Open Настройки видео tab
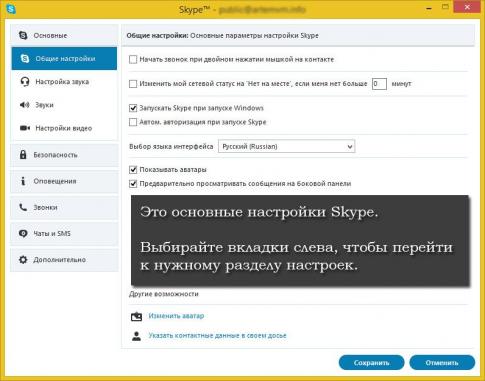 [x=64, y=128]
